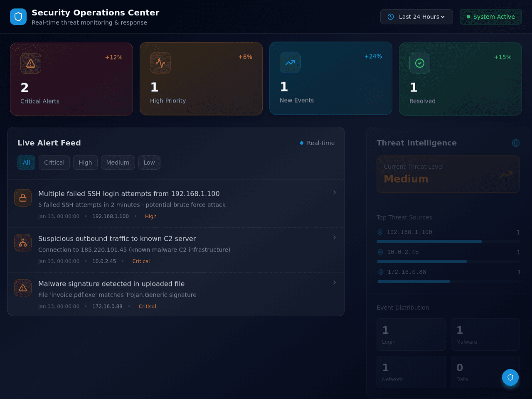Click the globe icon in Threat Intelligence panel

516,143
